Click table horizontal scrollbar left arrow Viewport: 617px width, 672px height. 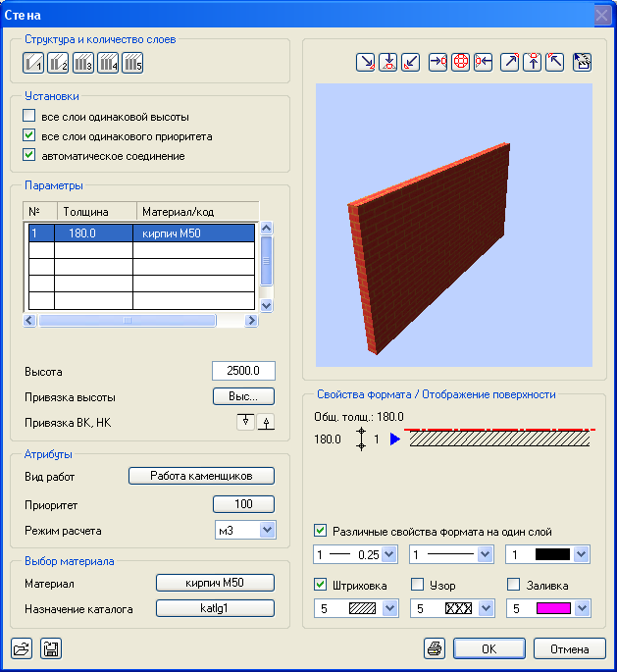click(29, 320)
